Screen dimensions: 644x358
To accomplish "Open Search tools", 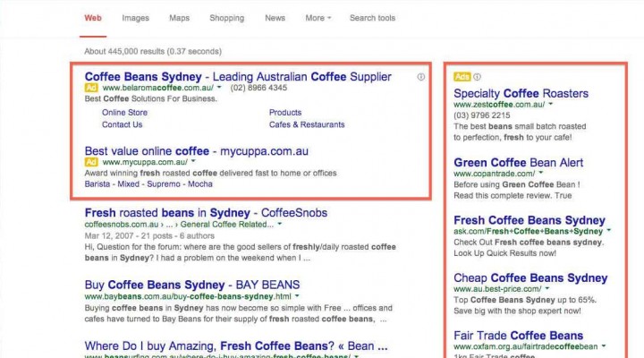I will point(372,18).
